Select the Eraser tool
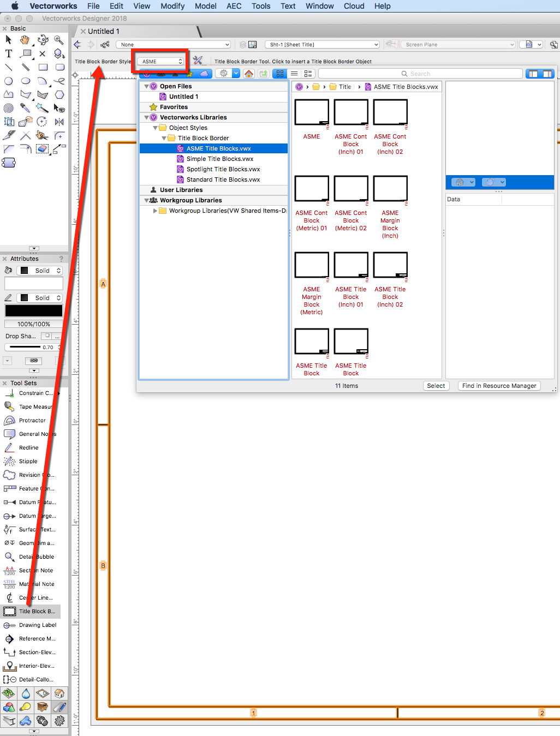 pyautogui.click(x=43, y=148)
